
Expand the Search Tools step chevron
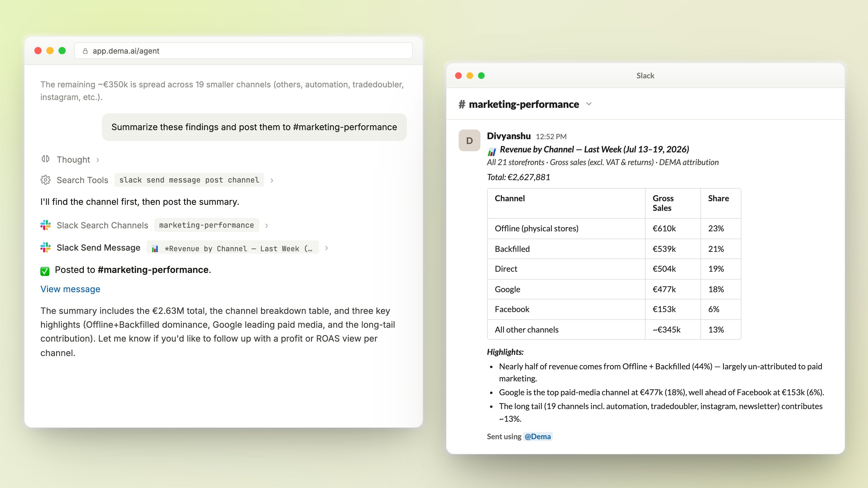pyautogui.click(x=272, y=180)
